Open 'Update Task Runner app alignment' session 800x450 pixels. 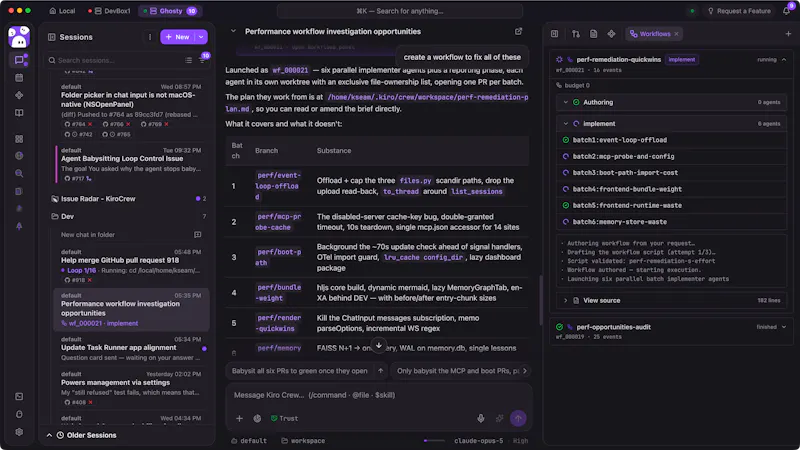point(131,348)
